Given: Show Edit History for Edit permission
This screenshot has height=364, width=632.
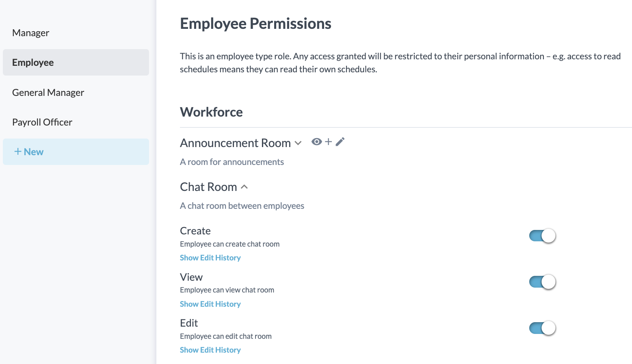Looking at the screenshot, I should [x=210, y=350].
